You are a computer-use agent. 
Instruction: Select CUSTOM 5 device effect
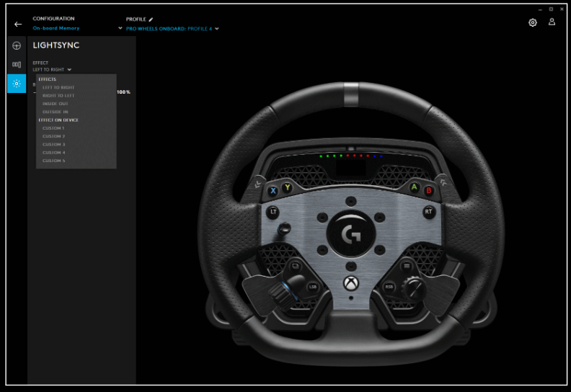53,161
